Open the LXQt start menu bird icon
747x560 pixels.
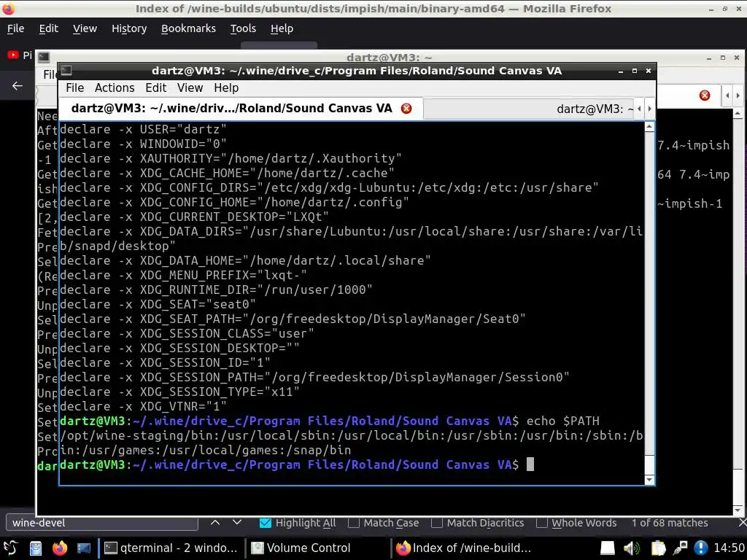click(x=10, y=548)
